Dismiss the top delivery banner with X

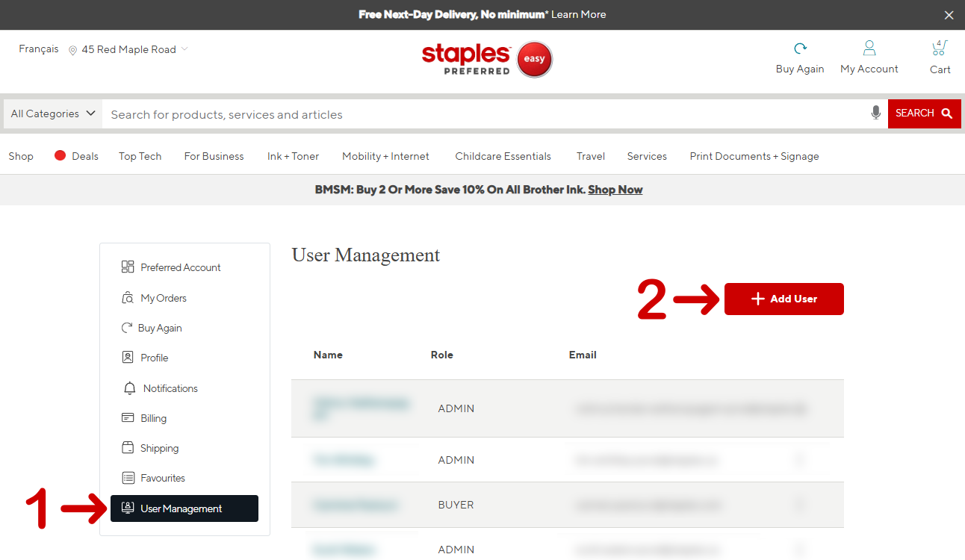click(x=949, y=15)
